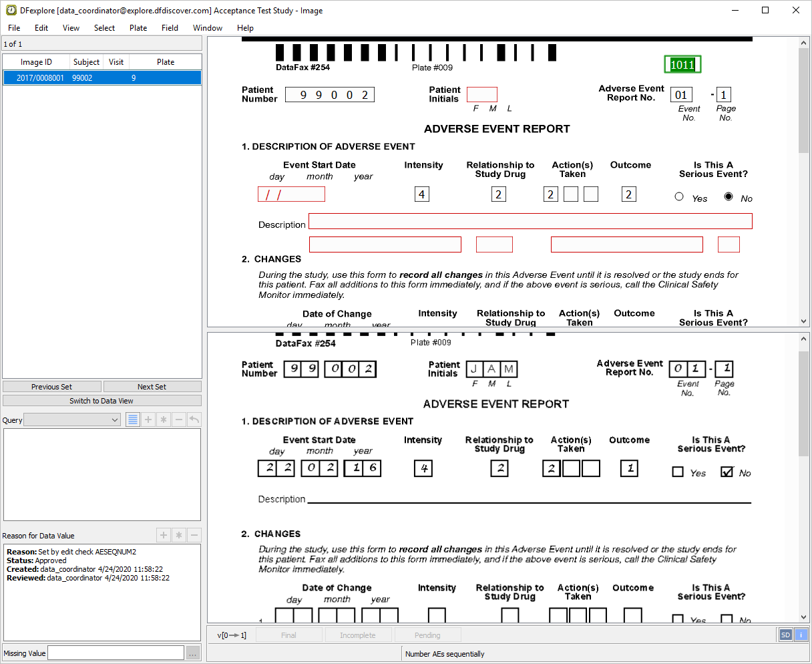This screenshot has height=664, width=812.
Task: Click the add query plus icon
Action: (x=148, y=420)
